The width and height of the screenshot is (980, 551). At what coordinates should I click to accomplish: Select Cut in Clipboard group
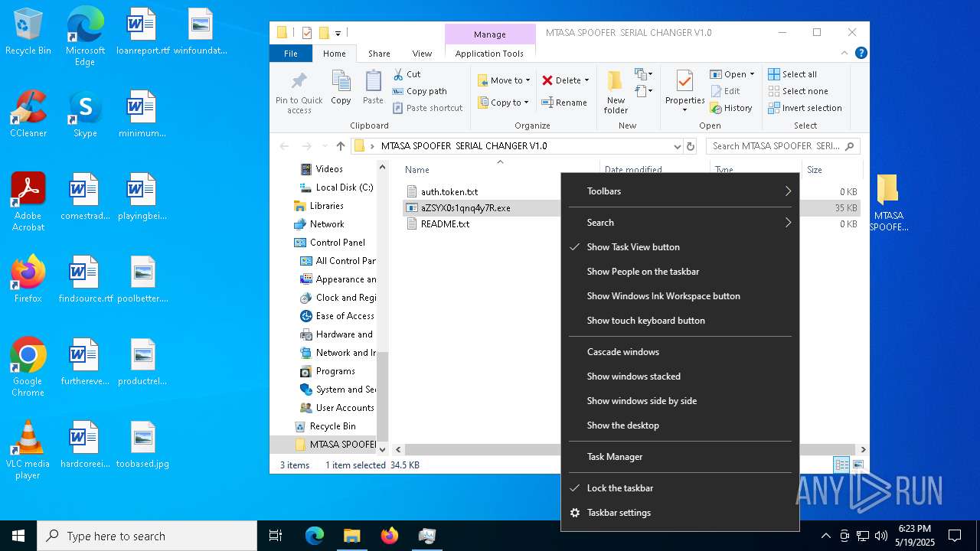pos(407,74)
